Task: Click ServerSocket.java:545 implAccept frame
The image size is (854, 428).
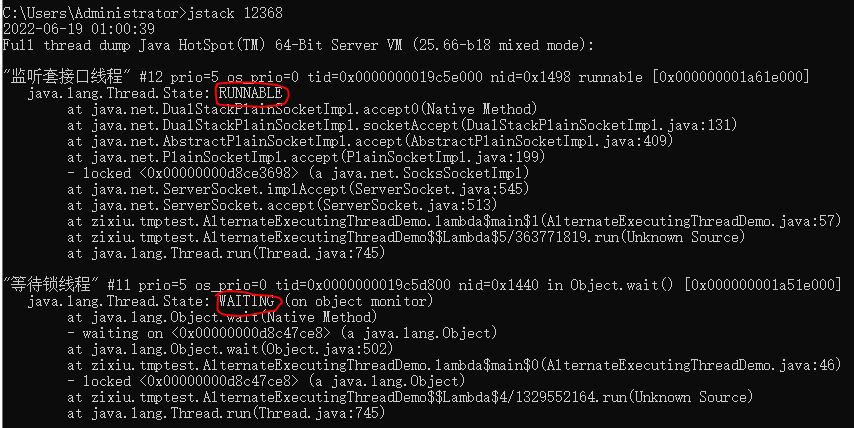Action: [x=298, y=189]
